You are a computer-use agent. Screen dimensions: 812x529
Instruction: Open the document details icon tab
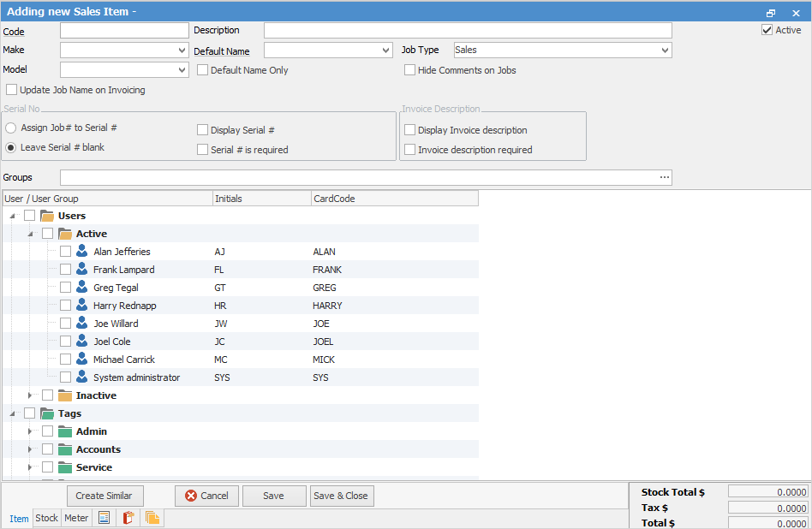104,518
